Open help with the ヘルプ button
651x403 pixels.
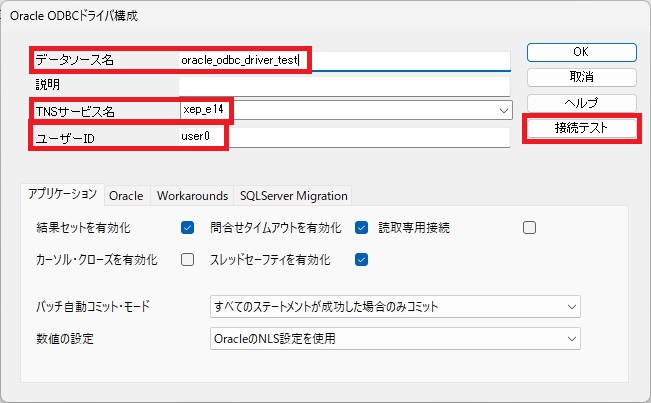[581, 103]
